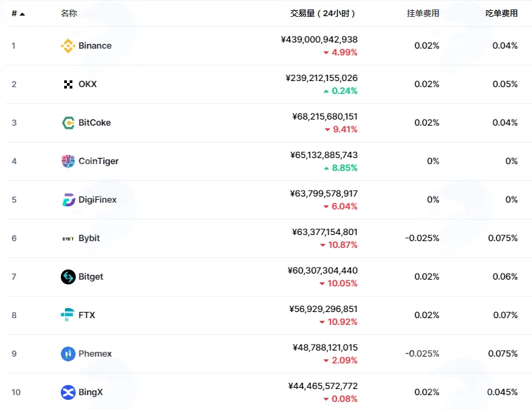
Task: Open the Bybit exchange name link
Action: coord(89,238)
